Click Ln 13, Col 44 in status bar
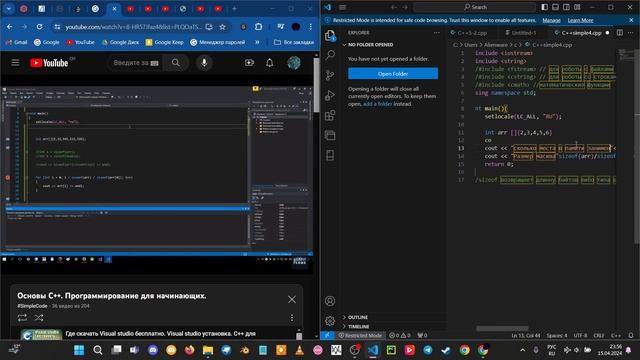 [525, 335]
